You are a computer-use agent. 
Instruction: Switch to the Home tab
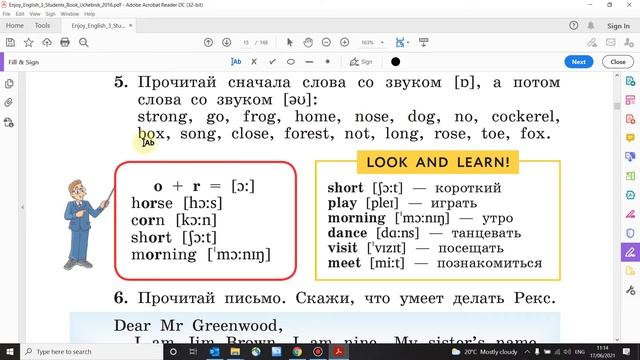click(x=15, y=26)
